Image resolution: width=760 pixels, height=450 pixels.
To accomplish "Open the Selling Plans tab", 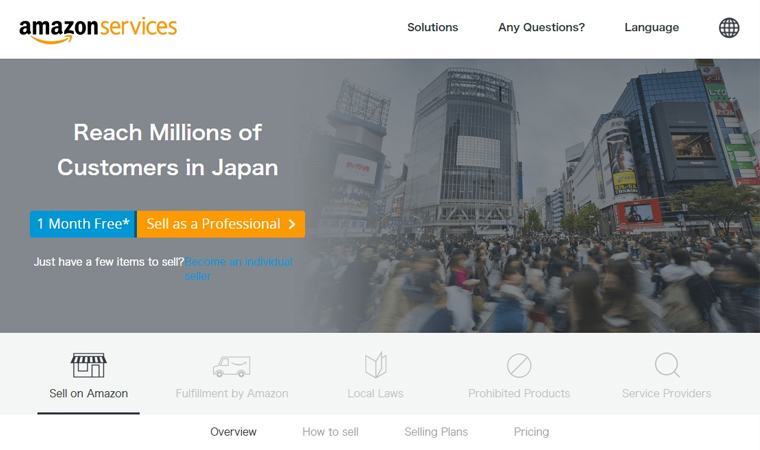I will coord(435,432).
